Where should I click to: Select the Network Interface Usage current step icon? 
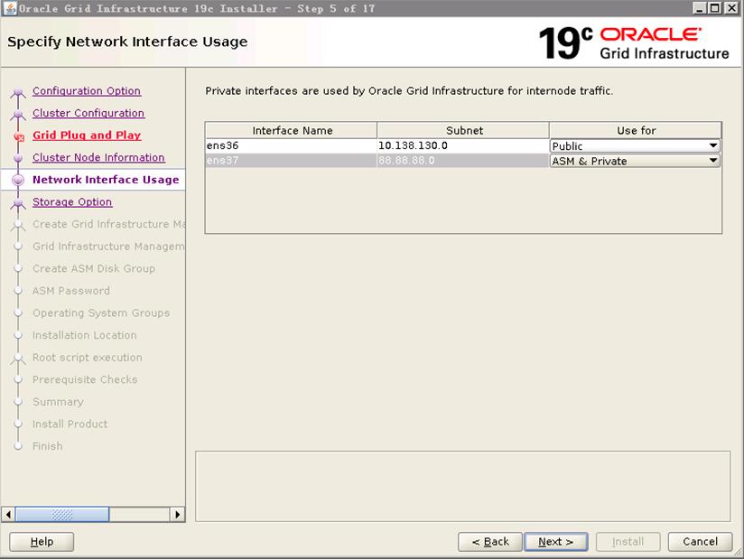[x=18, y=181]
